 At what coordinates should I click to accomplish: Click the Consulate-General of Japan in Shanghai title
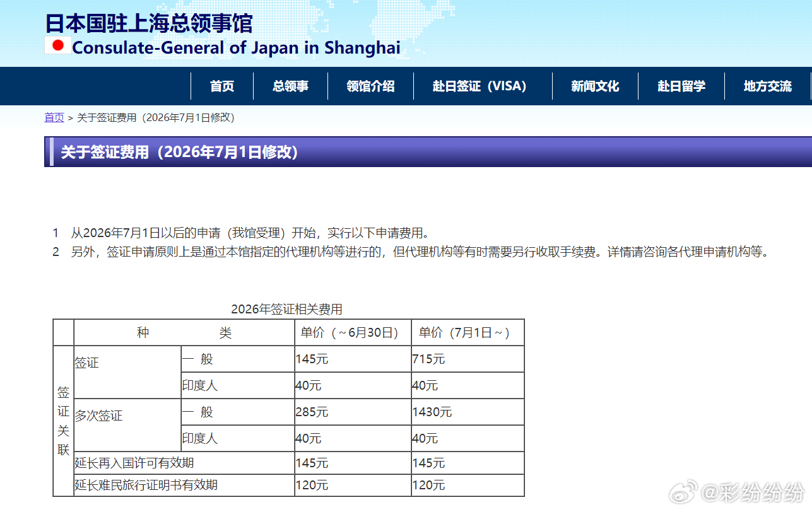236,47
